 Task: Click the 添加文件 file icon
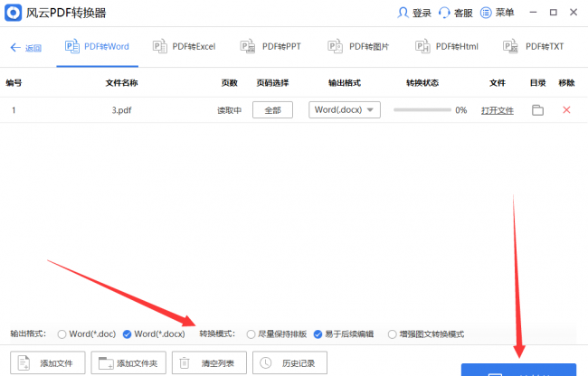point(24,362)
